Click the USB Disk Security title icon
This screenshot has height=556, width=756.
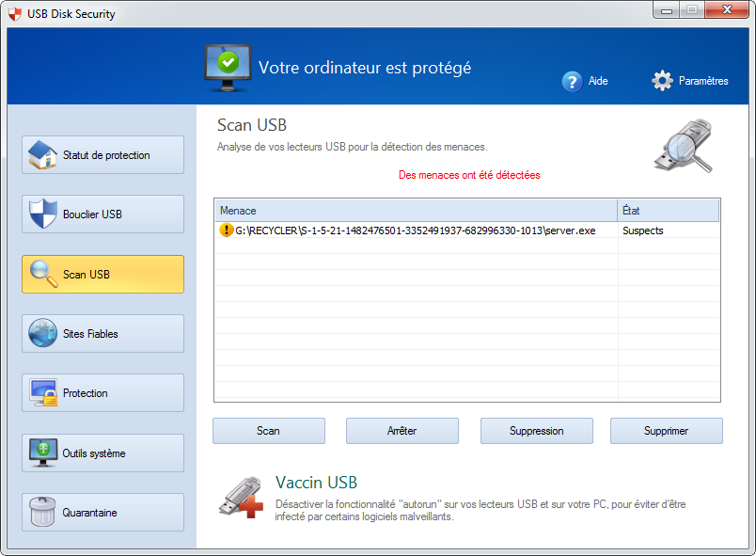[14, 14]
